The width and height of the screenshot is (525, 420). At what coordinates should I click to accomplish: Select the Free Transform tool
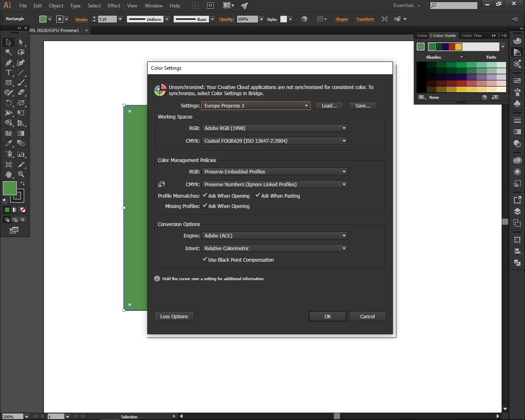coord(21,113)
